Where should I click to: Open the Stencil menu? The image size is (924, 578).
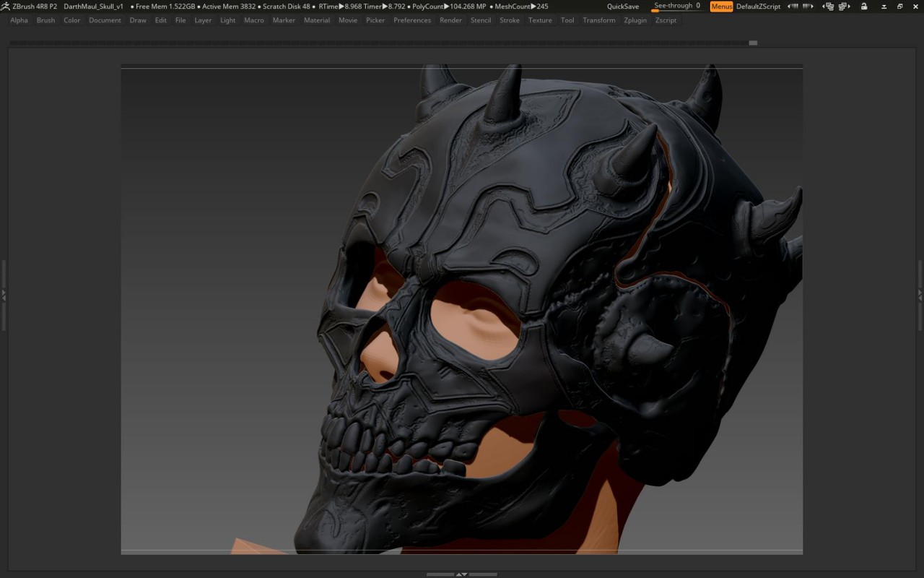tap(481, 20)
